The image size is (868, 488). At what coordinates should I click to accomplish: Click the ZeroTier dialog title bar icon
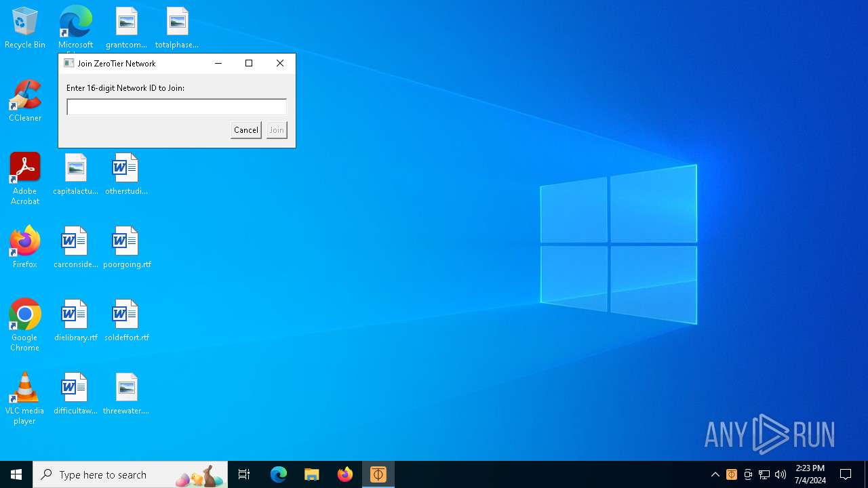68,63
